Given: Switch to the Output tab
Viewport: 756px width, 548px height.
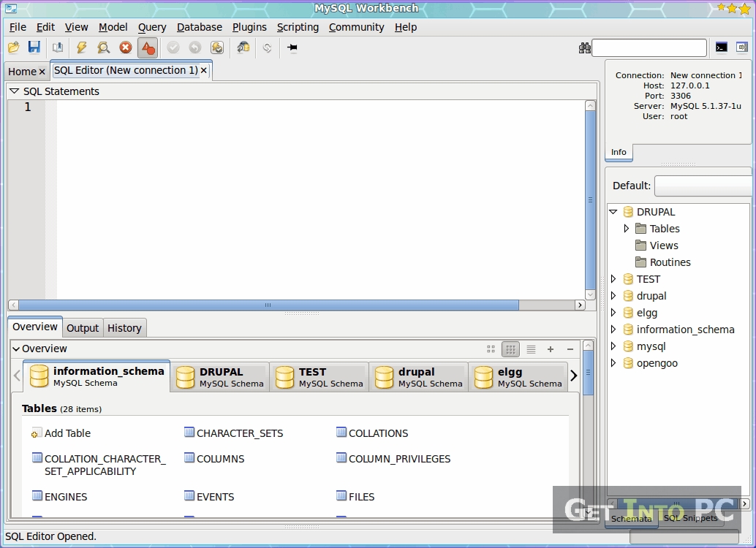Looking at the screenshot, I should (83, 328).
